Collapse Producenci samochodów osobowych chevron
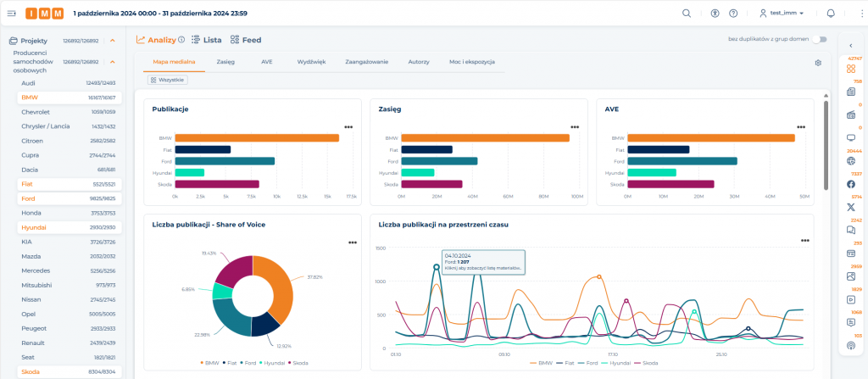 tap(113, 62)
